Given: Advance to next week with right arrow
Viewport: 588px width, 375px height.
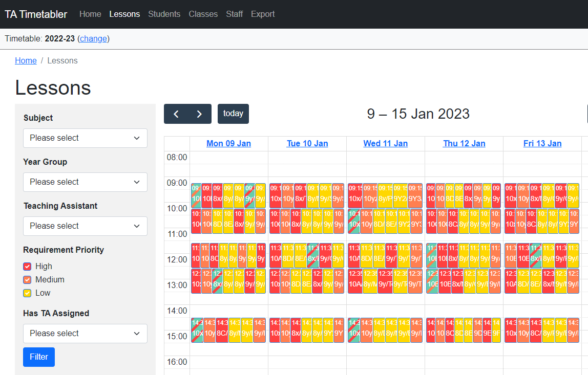Looking at the screenshot, I should click(199, 114).
